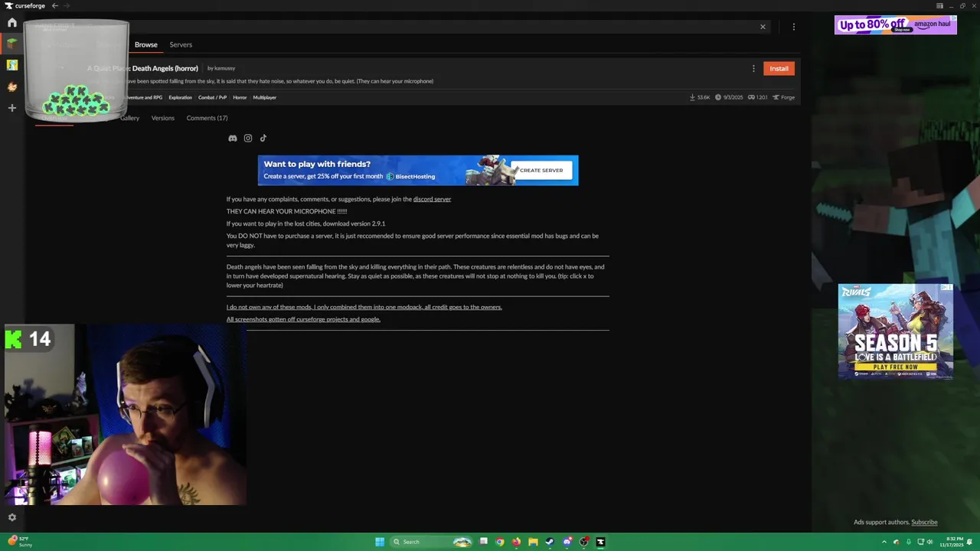
Task: Open the Comments (17) tab
Action: pos(207,118)
